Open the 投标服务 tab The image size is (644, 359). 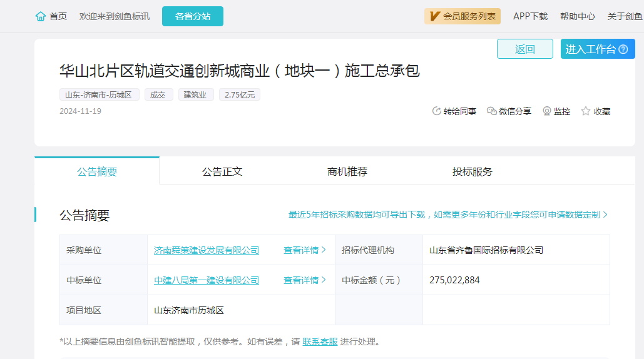(473, 171)
